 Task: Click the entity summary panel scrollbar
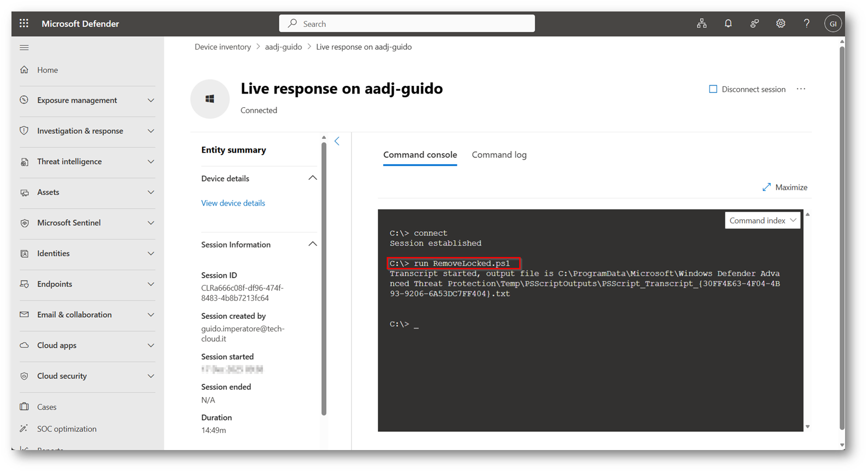coord(324,279)
